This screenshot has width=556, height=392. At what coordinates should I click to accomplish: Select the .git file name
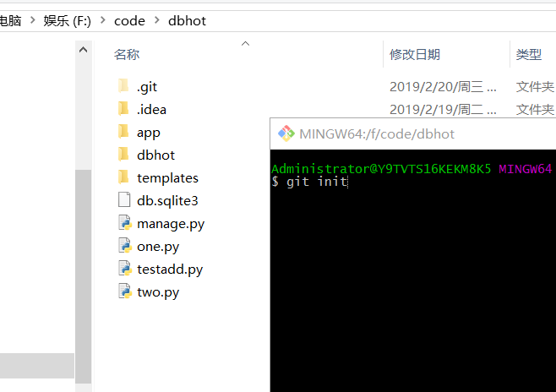147,87
